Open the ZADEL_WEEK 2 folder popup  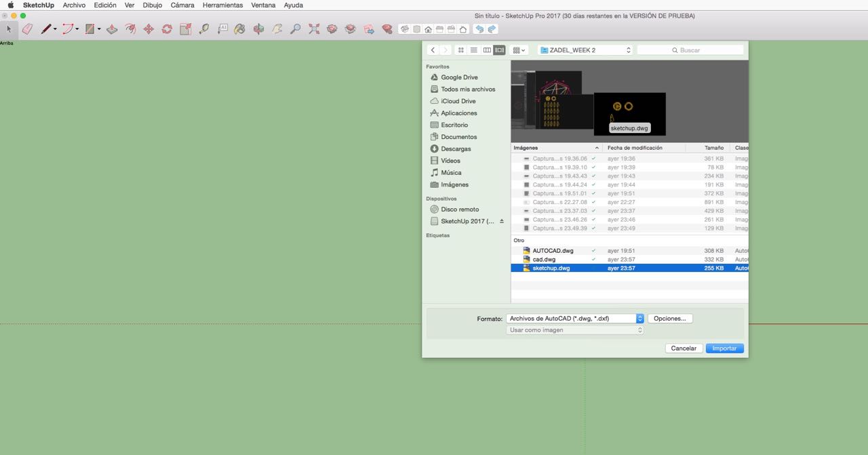point(585,50)
